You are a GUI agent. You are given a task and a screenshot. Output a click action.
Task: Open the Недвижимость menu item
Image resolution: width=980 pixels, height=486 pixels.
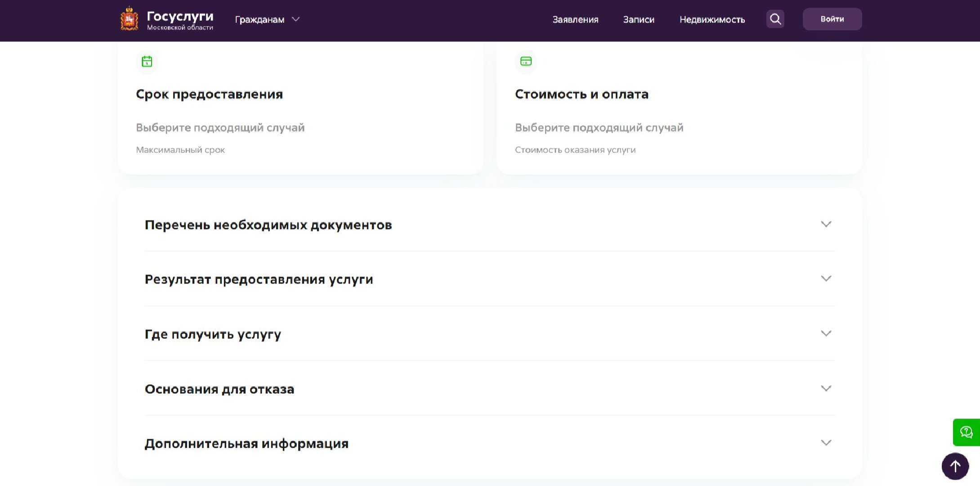(712, 19)
